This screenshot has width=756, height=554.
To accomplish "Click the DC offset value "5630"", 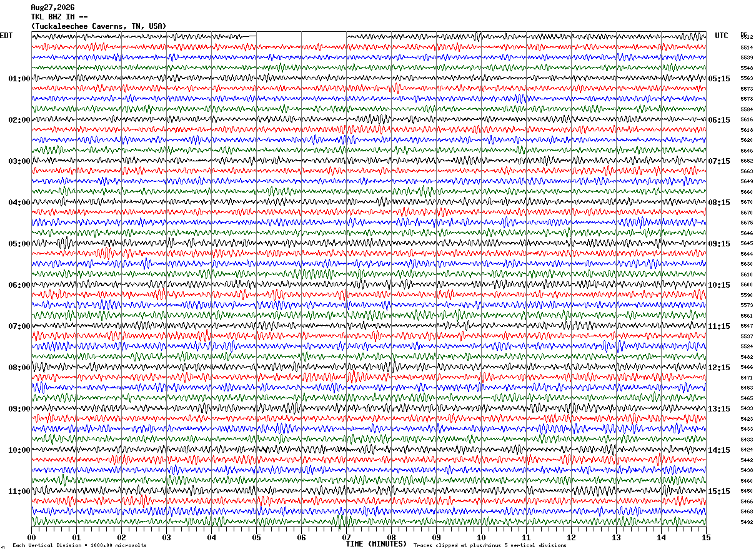I will click(747, 264).
